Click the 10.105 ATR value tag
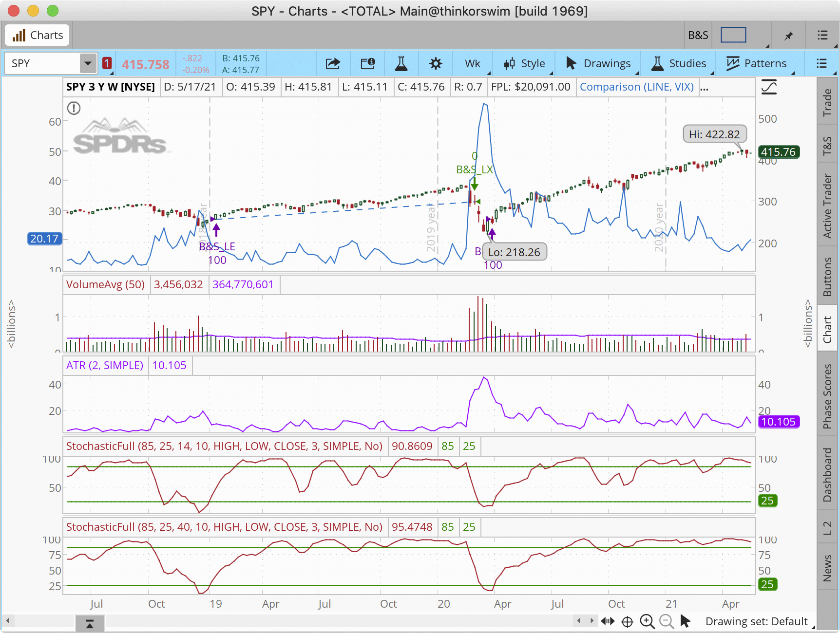Screen dimensions: 840x633 pos(779,422)
